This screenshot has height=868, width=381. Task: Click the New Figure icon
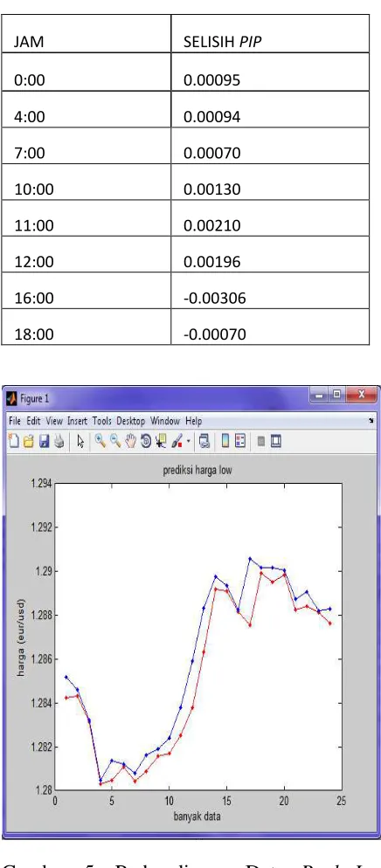pyautogui.click(x=14, y=441)
